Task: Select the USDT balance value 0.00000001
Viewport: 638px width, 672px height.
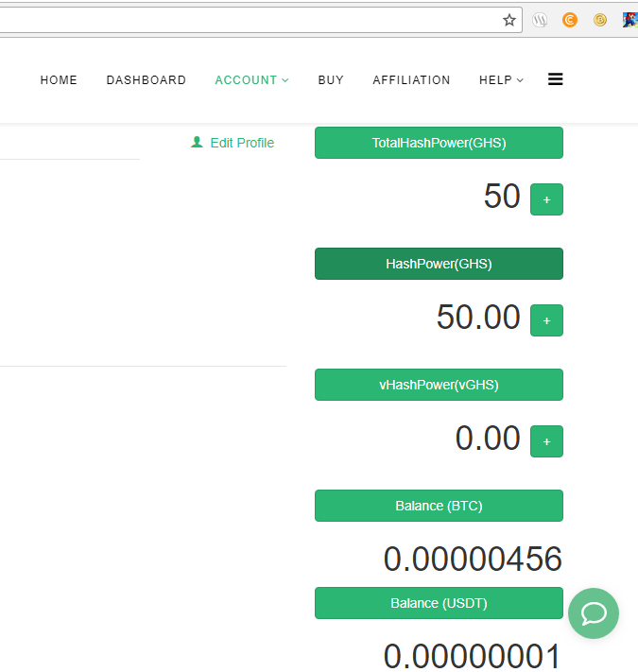Action: (x=473, y=656)
